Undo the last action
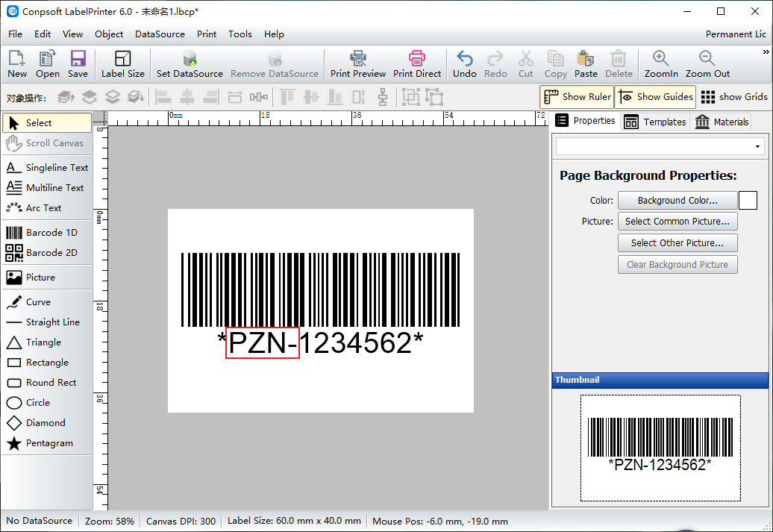 [x=464, y=64]
